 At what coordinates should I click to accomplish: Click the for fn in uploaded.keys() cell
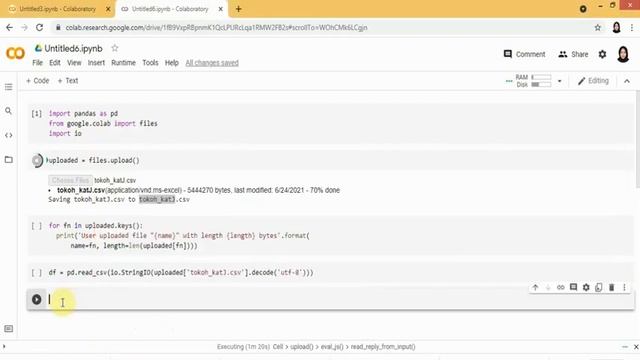point(331,236)
